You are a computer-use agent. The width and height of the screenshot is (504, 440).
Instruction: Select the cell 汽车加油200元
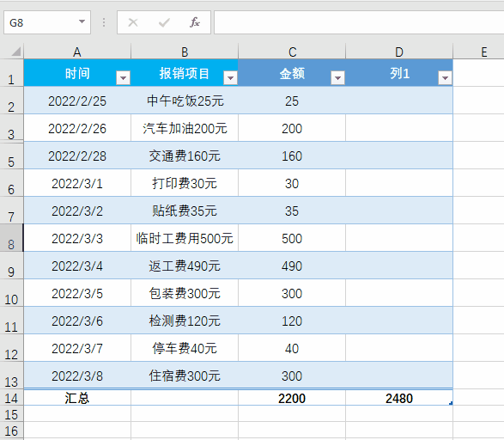point(185,128)
